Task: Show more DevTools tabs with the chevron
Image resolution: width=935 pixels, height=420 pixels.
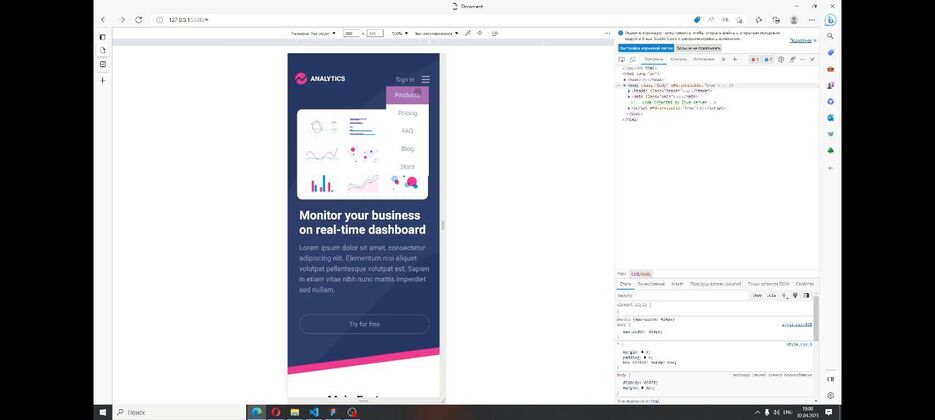Action: click(x=723, y=59)
